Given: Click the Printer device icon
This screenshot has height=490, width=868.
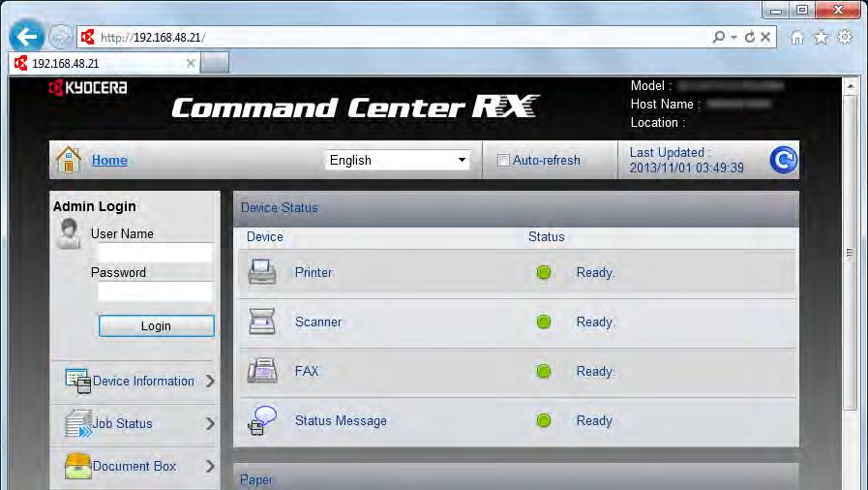Looking at the screenshot, I should tap(262, 272).
